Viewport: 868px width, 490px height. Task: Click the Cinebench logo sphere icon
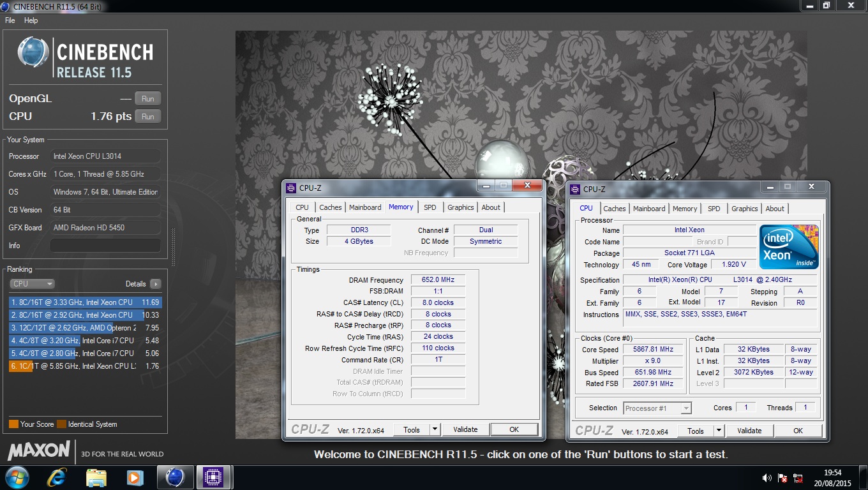pos(33,52)
